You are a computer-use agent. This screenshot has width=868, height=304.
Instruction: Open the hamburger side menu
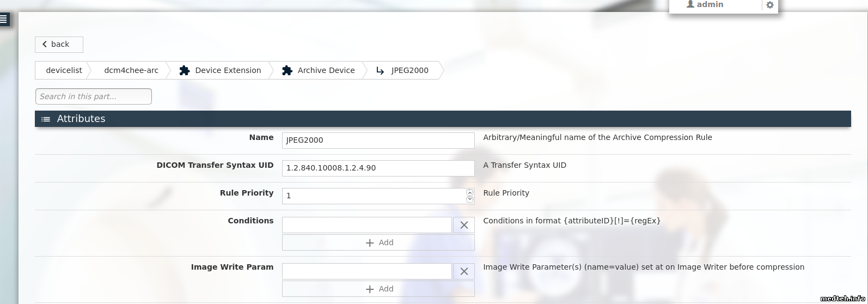coord(4,20)
